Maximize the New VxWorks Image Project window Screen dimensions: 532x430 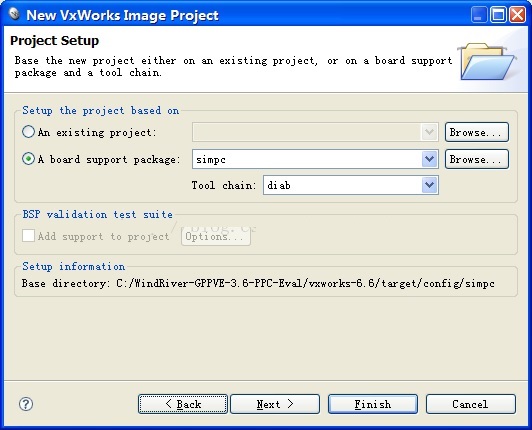coord(498,15)
